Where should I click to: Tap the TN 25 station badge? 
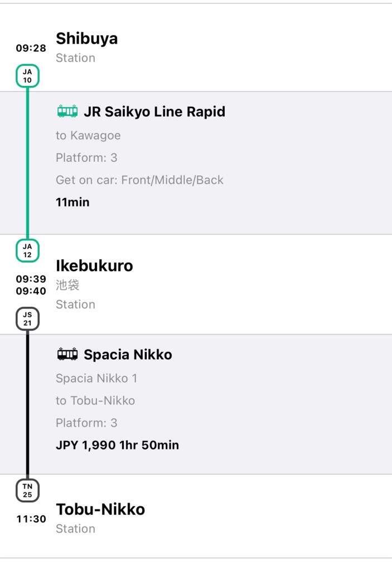(x=27, y=490)
